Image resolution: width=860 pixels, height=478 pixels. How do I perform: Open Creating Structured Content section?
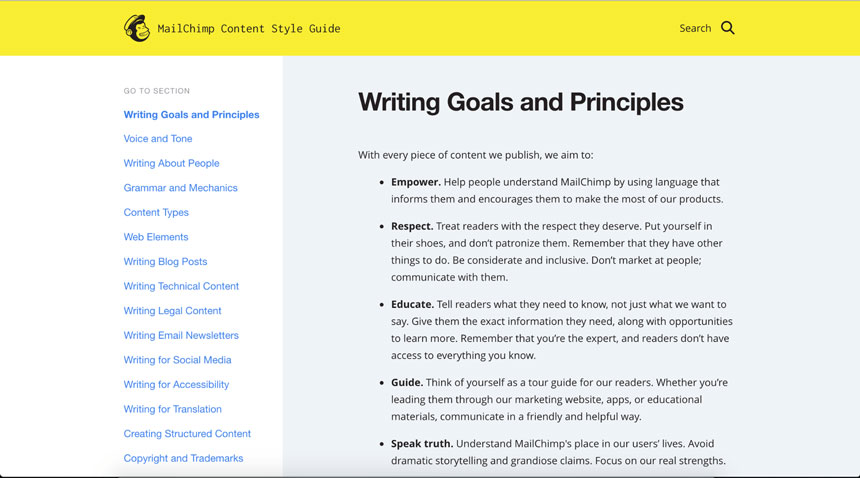[187, 434]
